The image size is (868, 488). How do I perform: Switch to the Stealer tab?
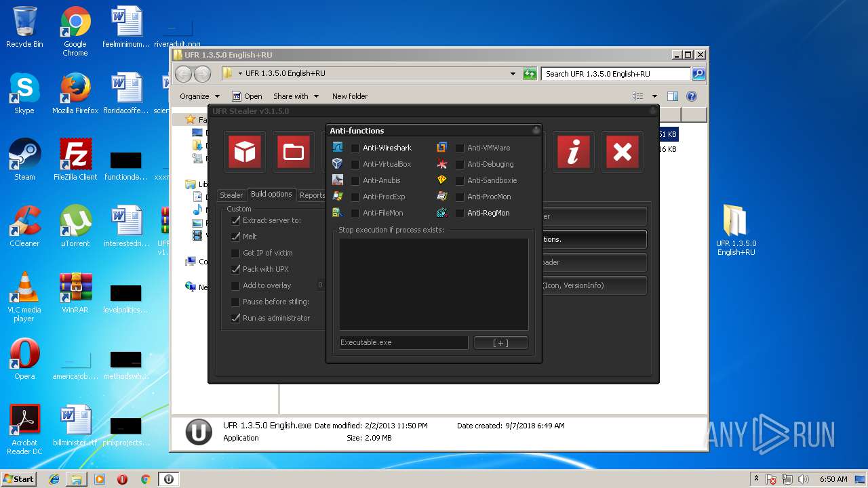click(231, 195)
